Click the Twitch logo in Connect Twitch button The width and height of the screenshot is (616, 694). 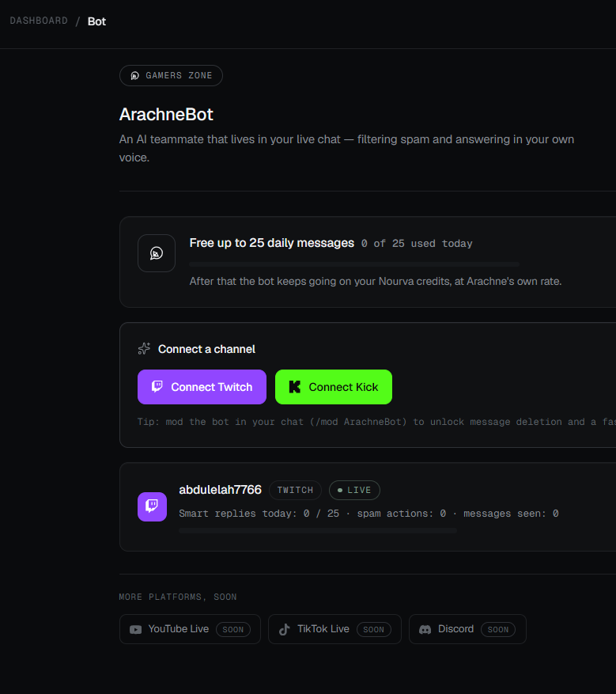(x=157, y=386)
